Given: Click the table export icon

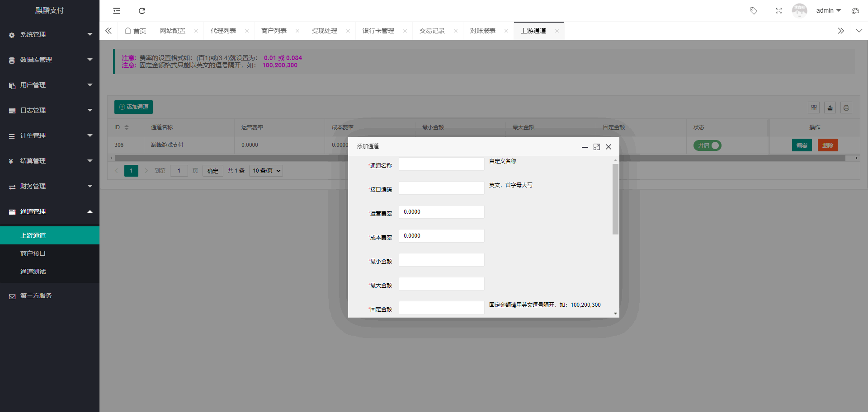Looking at the screenshot, I should click(x=830, y=108).
